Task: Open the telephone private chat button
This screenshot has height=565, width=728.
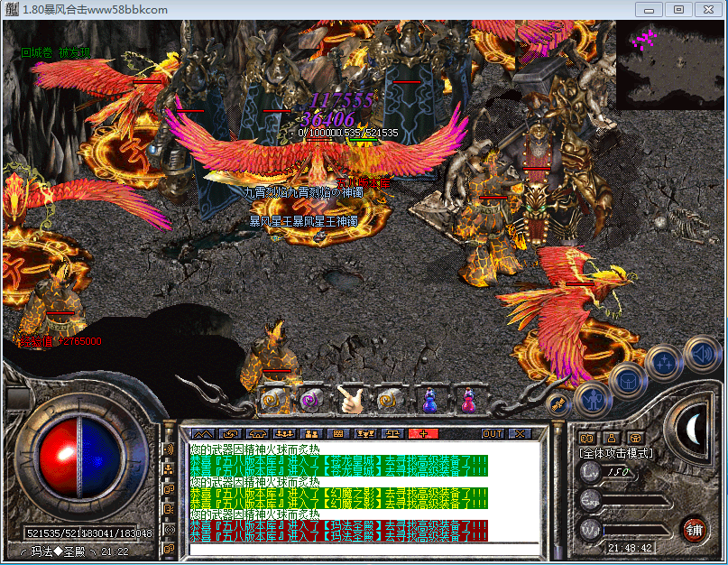Action: coord(257,434)
